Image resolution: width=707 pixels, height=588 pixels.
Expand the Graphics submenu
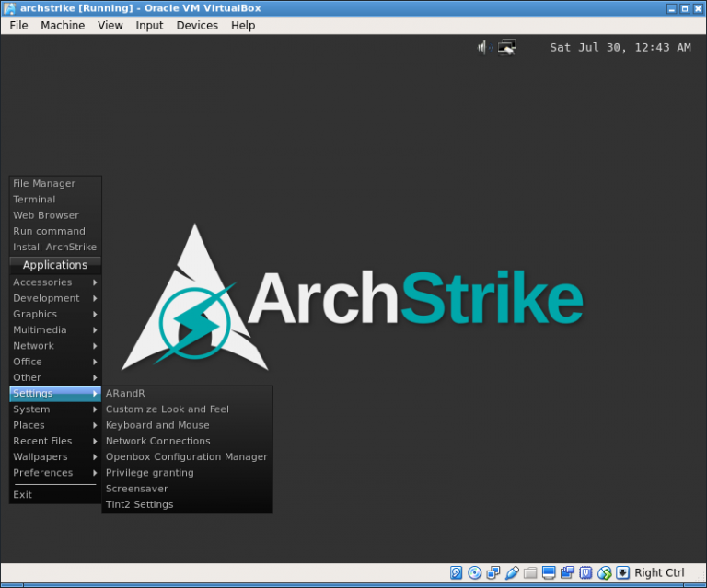click(55, 314)
